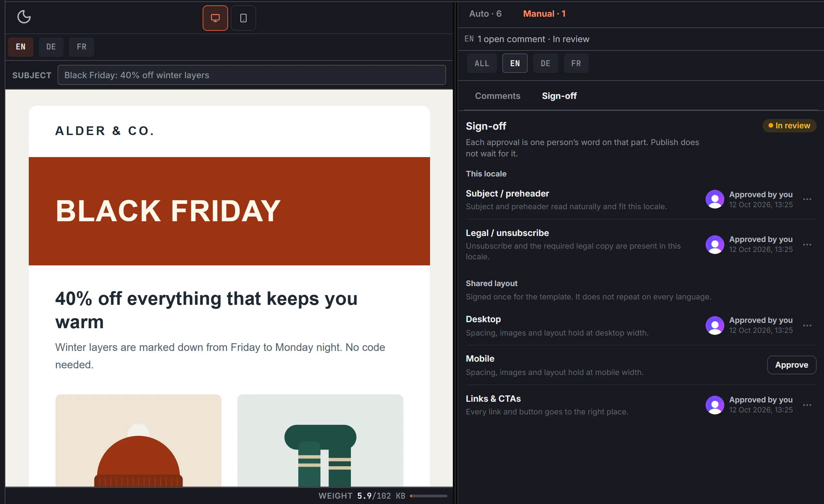Screen dimensions: 824x504
Task: Toggle dark mode moon icon
Action: click(x=24, y=17)
